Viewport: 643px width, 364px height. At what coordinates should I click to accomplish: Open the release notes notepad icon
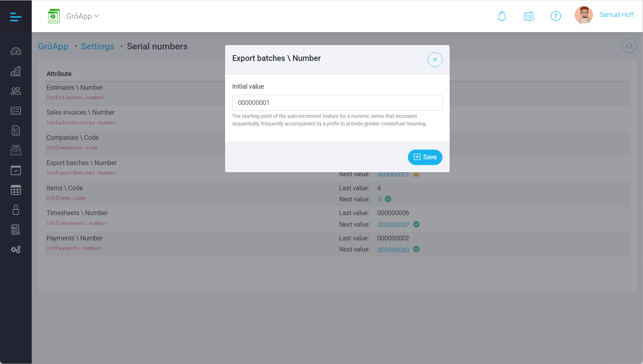[x=529, y=16]
